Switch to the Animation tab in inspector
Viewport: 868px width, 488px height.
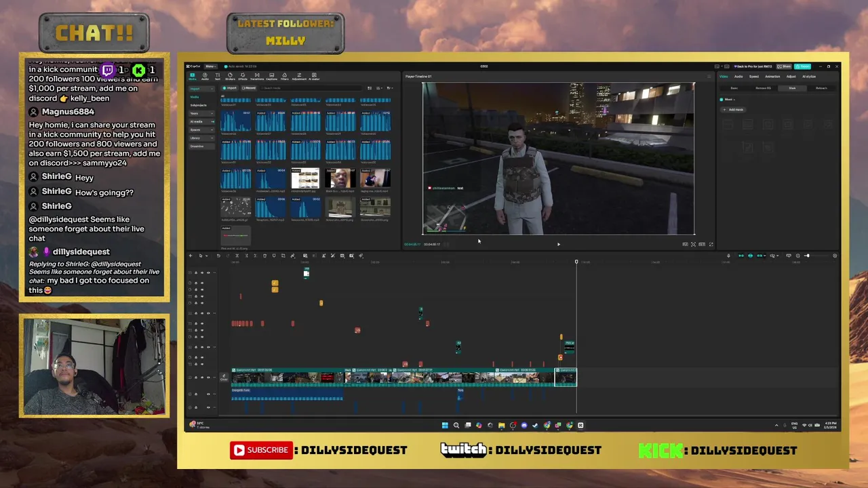(772, 77)
